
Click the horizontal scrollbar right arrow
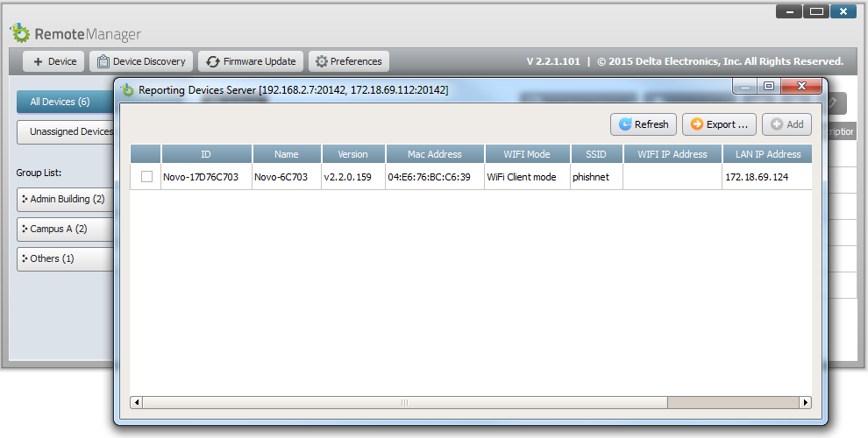806,403
